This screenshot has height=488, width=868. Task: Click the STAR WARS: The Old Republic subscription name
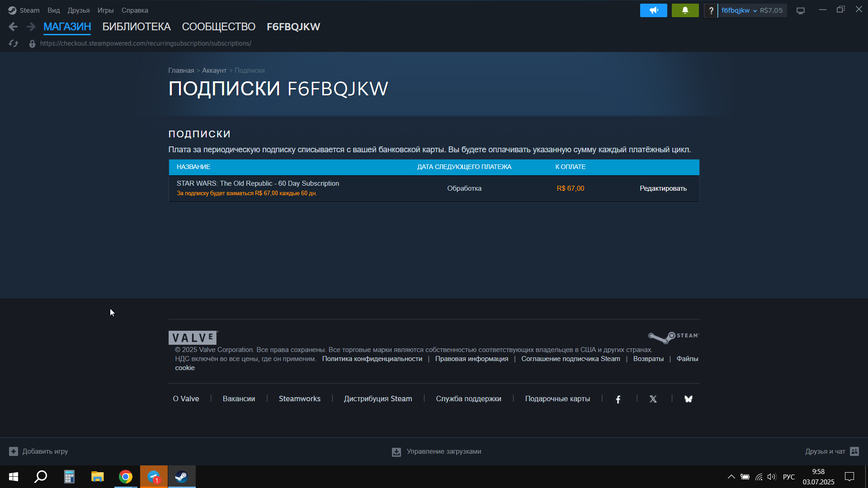[258, 183]
